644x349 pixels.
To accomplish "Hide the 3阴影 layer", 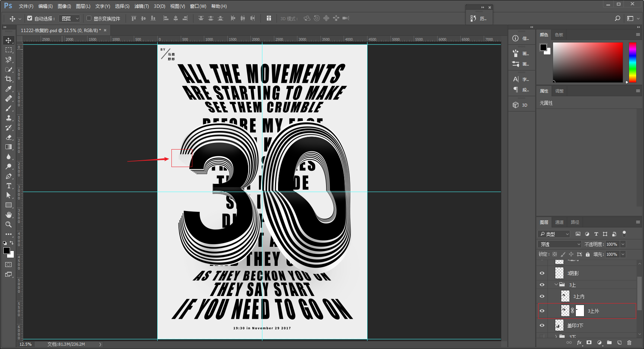I will point(542,273).
